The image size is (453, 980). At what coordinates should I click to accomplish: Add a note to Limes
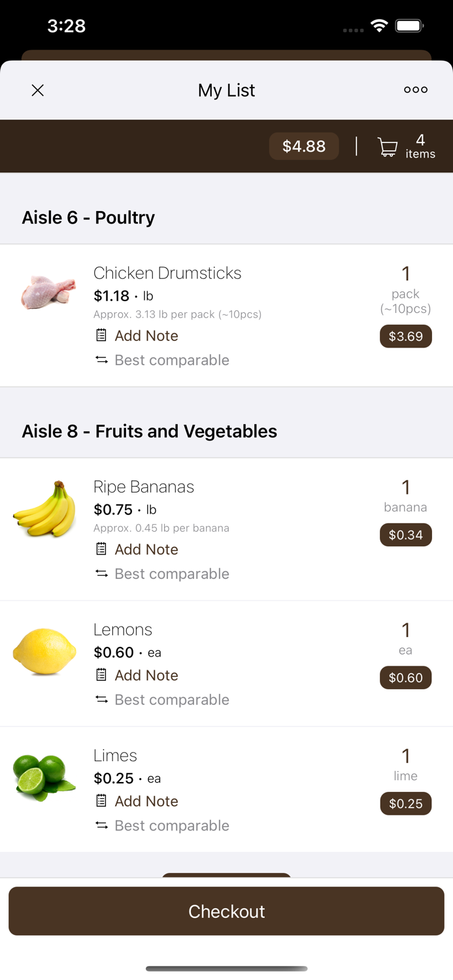[x=146, y=801]
